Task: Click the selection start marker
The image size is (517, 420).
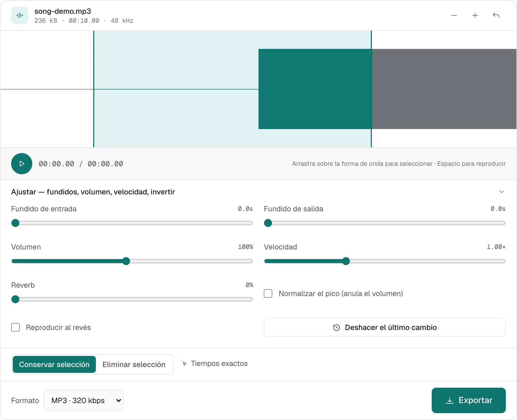Action: click(x=94, y=89)
